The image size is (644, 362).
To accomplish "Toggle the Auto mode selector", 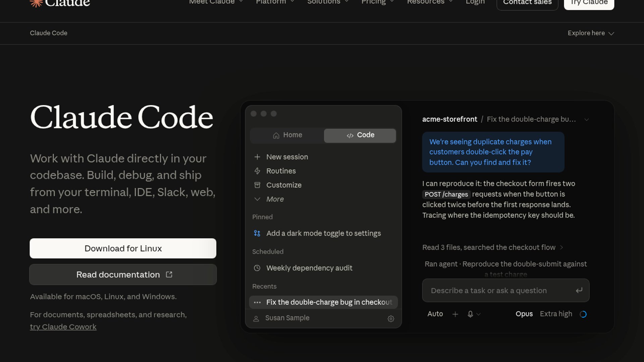I will pyautogui.click(x=435, y=314).
